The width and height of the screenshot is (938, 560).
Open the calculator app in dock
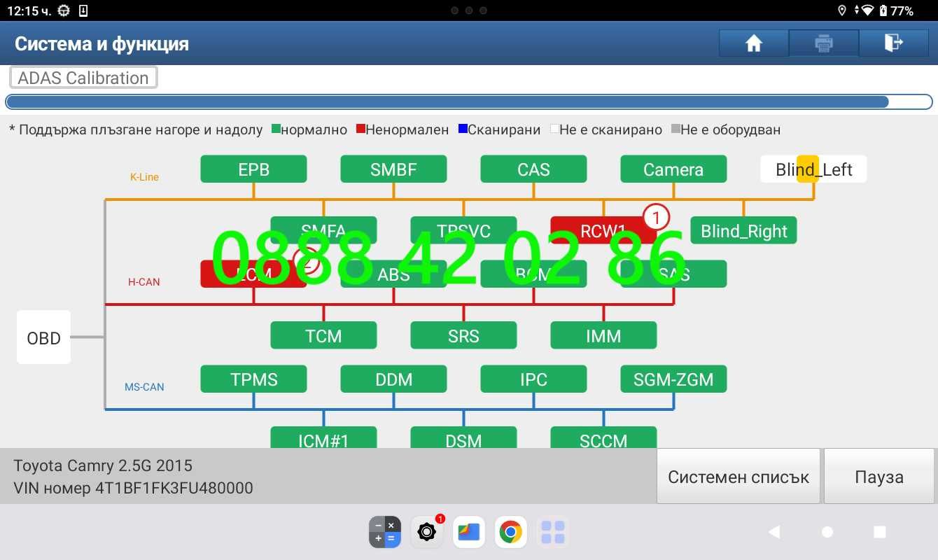pyautogui.click(x=385, y=533)
